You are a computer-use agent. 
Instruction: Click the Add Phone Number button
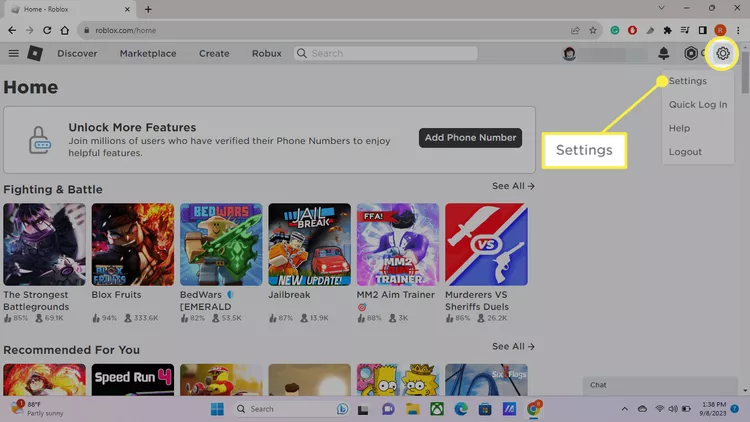click(x=470, y=138)
